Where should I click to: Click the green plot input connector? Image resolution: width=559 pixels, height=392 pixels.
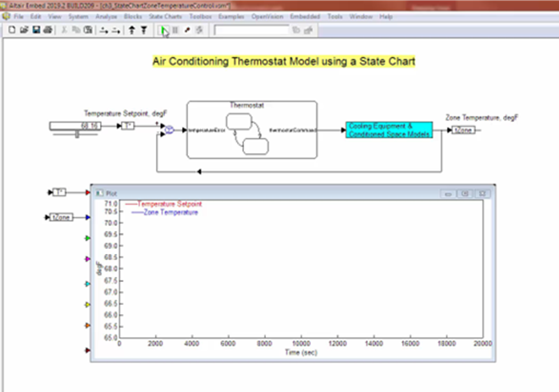87,238
